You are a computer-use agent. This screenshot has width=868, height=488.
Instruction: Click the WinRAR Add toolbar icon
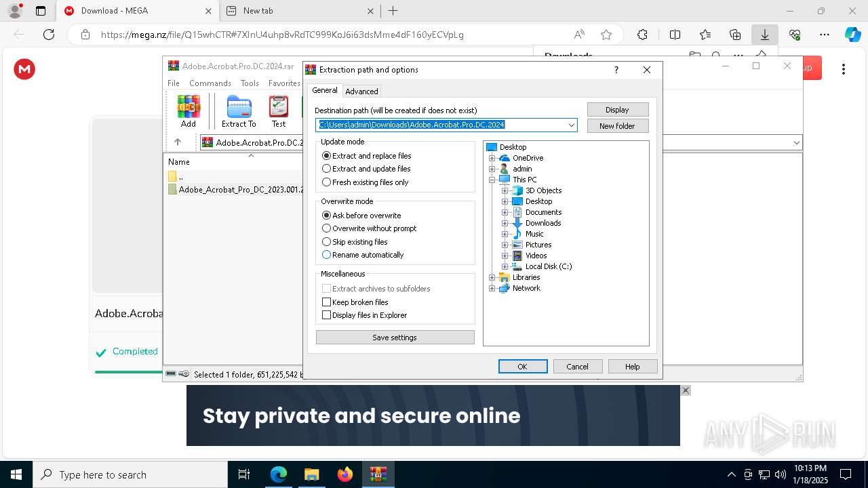(189, 112)
